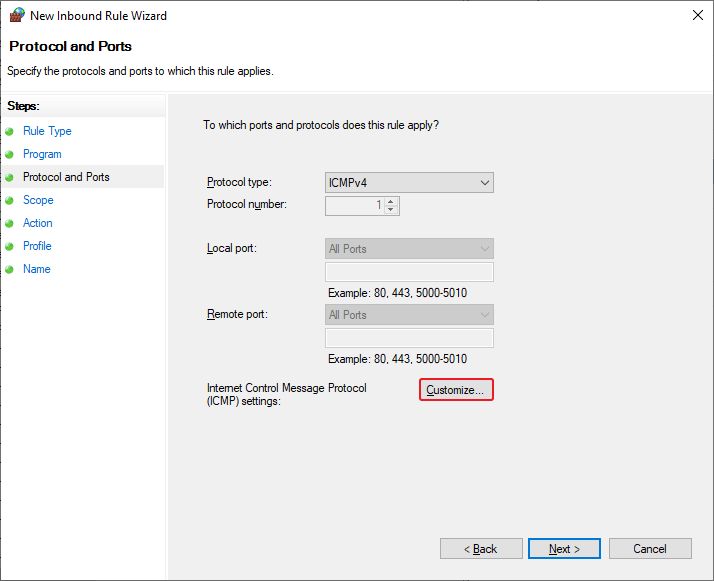Image resolution: width=714 pixels, height=581 pixels.
Task: Click the green bullet beside Program
Action: (10, 154)
